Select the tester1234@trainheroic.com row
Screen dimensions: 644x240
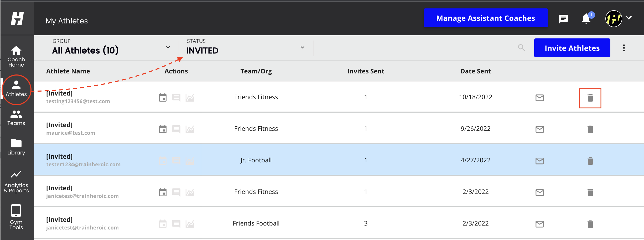pyautogui.click(x=339, y=160)
